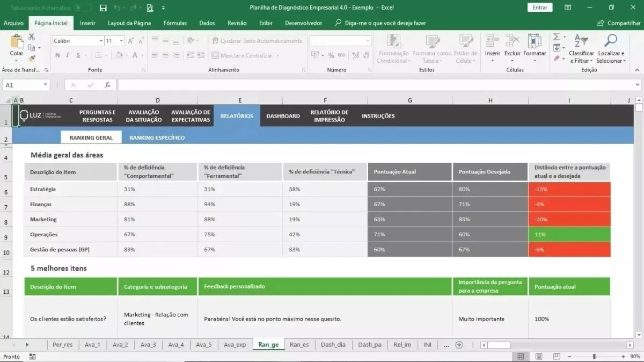Click the Undo arrow in quick access toolbar
The image size is (644, 362).
click(117, 8)
